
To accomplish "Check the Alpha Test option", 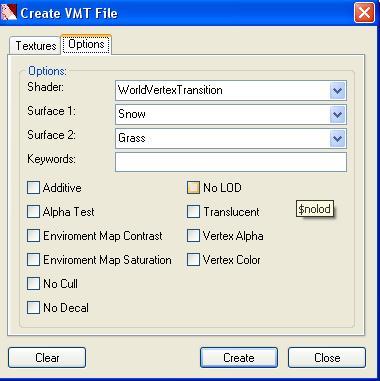I will [x=33, y=212].
